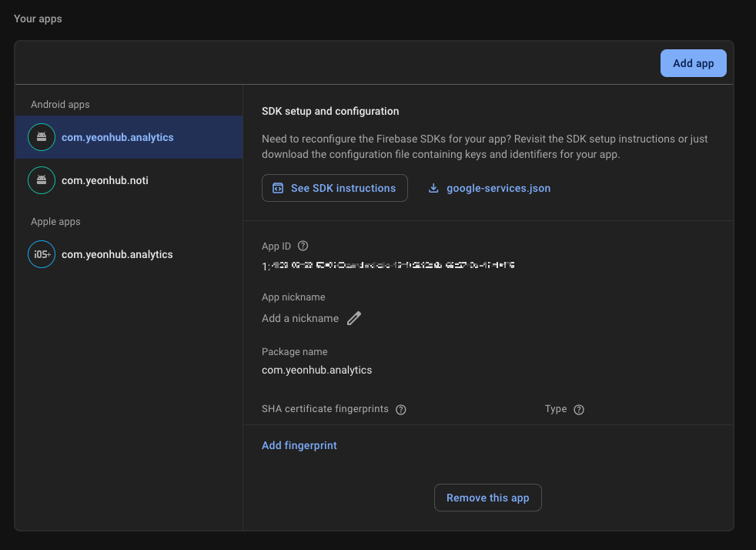Image resolution: width=756 pixels, height=550 pixels.
Task: Select iOS app com.yeonhub.analytics
Action: 129,254
